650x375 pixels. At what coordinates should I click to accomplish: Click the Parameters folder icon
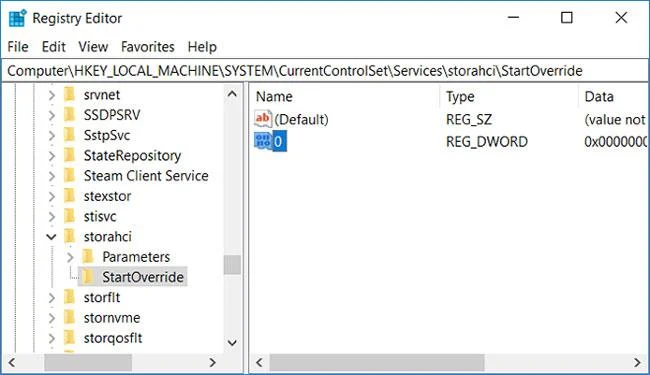click(x=88, y=257)
